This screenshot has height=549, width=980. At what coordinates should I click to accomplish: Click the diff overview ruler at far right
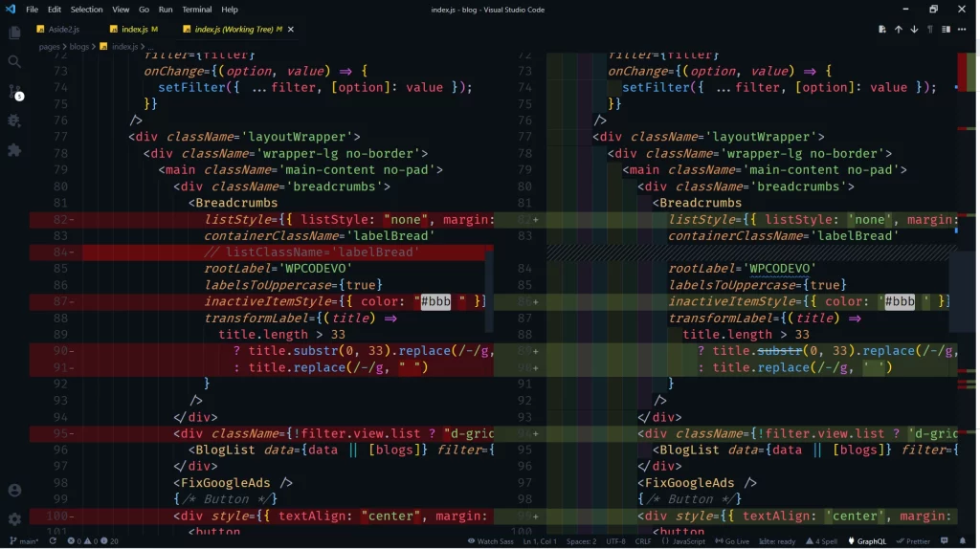(967, 293)
